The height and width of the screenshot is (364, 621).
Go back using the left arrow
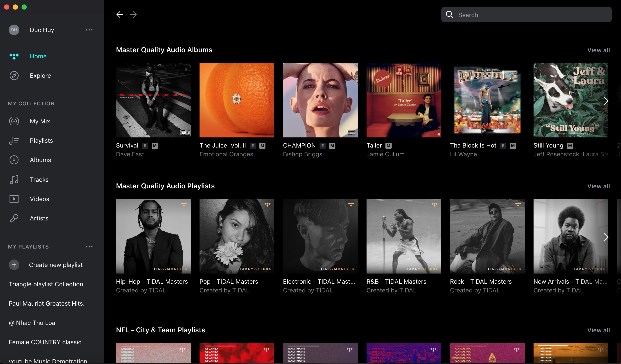point(120,14)
